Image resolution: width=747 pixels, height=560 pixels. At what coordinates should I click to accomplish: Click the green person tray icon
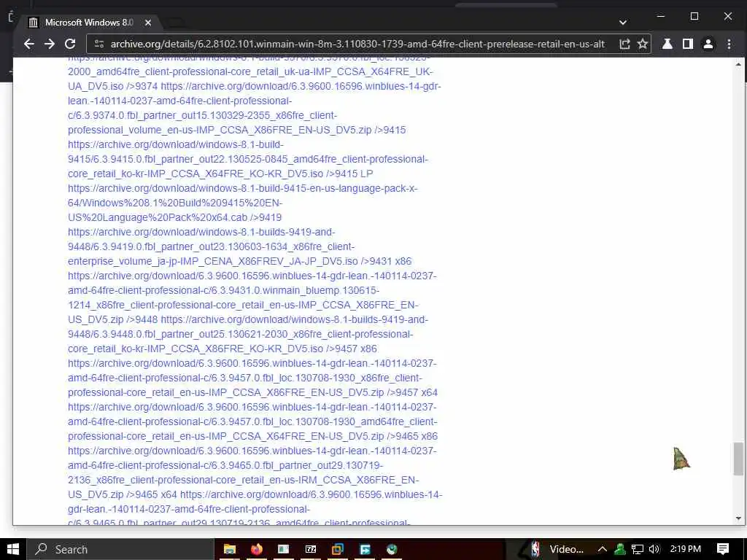click(620, 549)
